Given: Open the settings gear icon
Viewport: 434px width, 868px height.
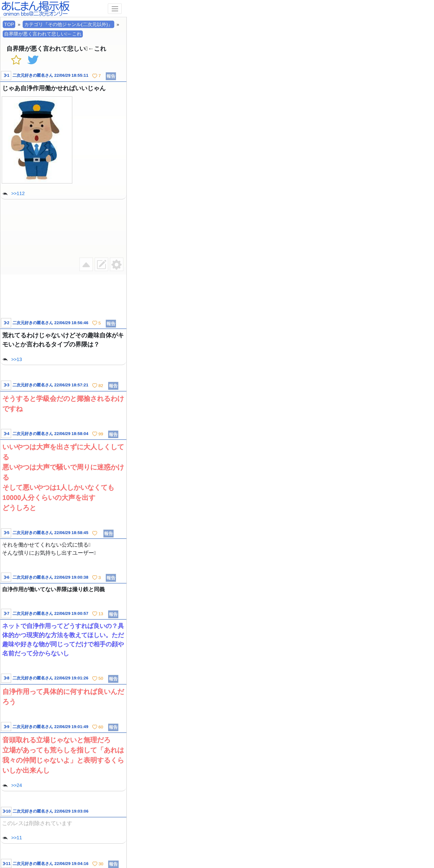Looking at the screenshot, I should [117, 265].
